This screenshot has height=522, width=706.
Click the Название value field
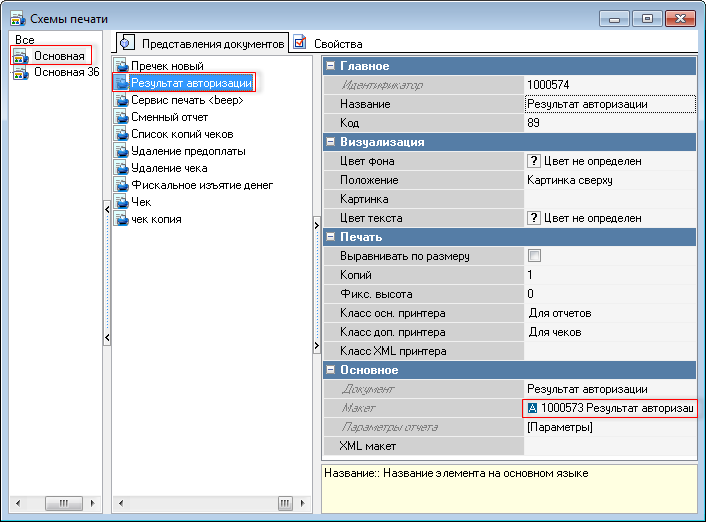(x=609, y=104)
